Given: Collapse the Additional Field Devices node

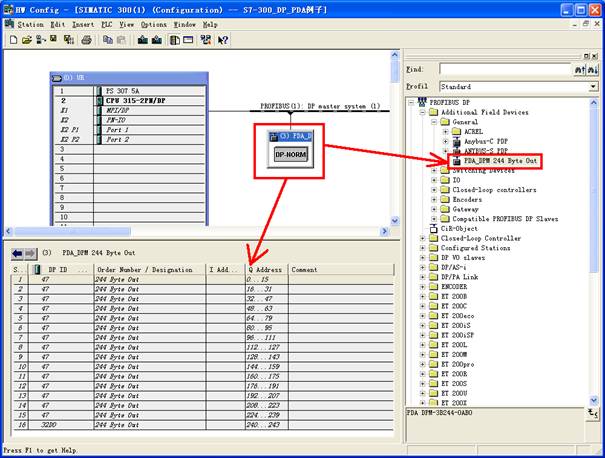Looking at the screenshot, I should pos(422,112).
